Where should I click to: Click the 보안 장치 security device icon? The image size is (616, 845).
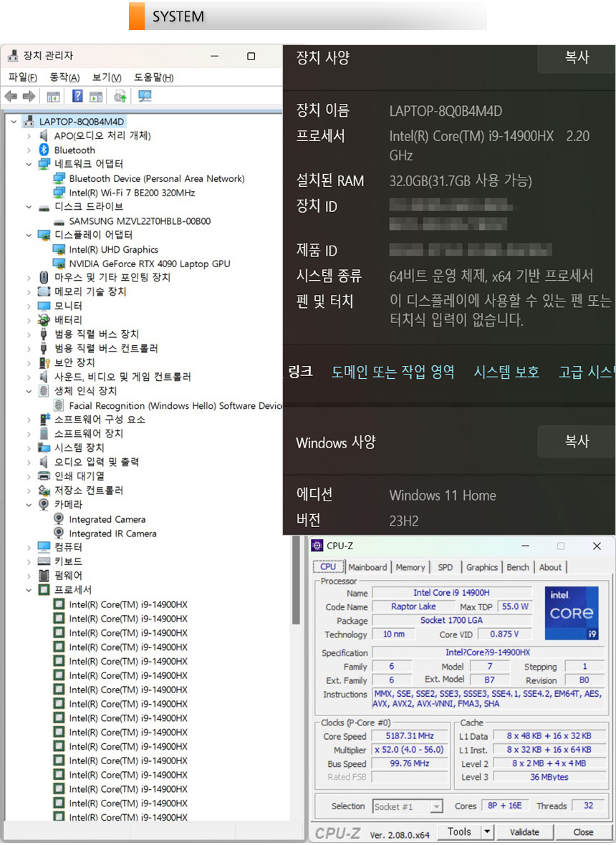pyautogui.click(x=44, y=362)
